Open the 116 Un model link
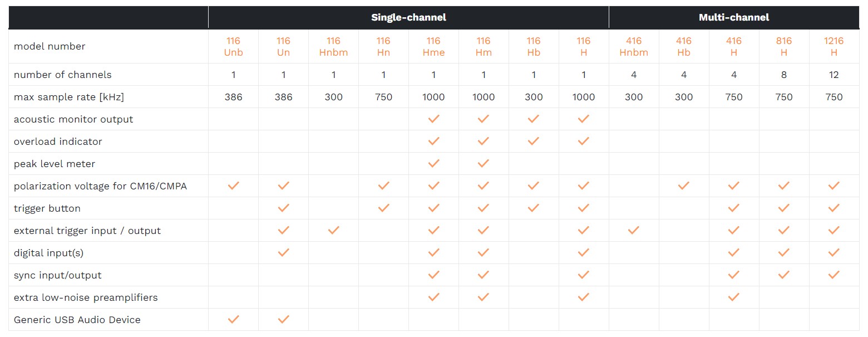The image size is (868, 337). (283, 47)
